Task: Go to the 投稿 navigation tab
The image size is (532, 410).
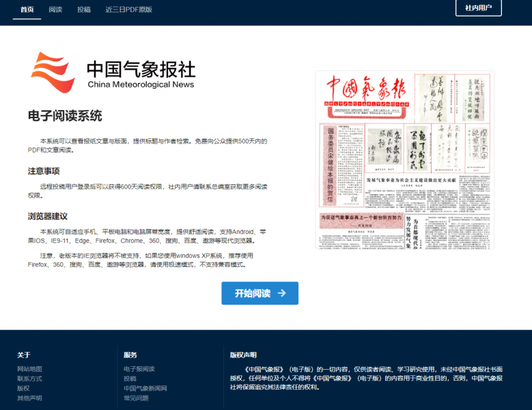Action: 83,10
